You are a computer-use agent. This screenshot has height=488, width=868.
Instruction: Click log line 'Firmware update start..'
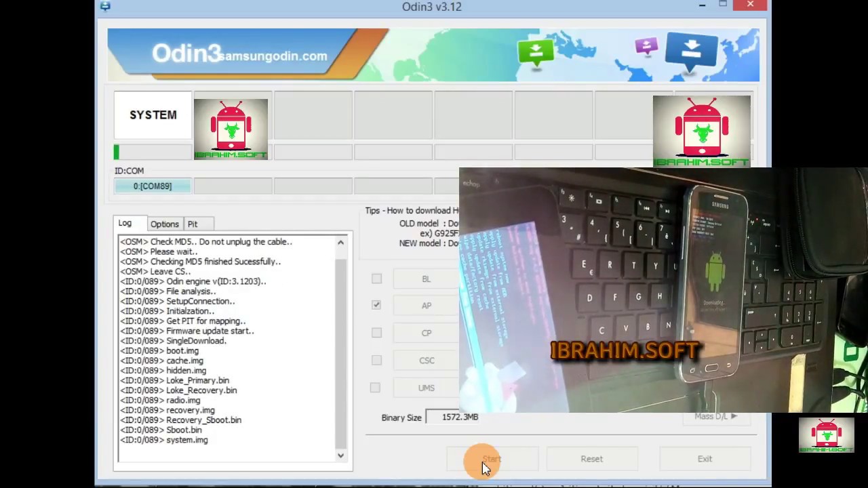click(187, 331)
